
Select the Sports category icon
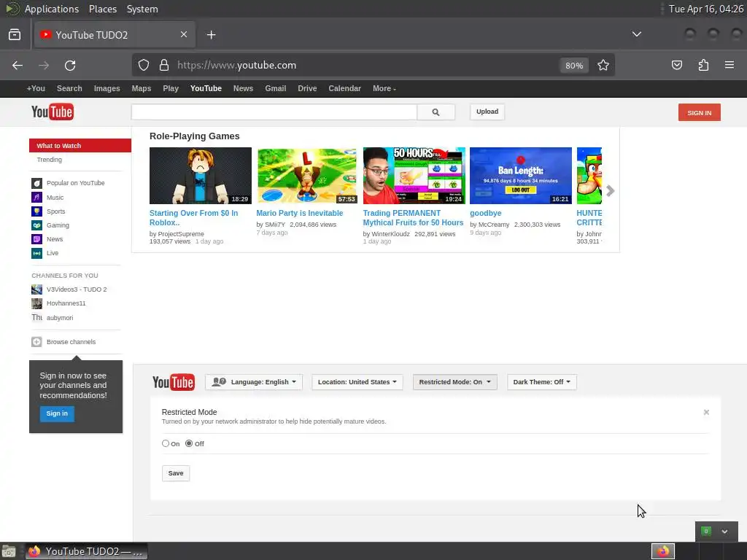tap(36, 211)
